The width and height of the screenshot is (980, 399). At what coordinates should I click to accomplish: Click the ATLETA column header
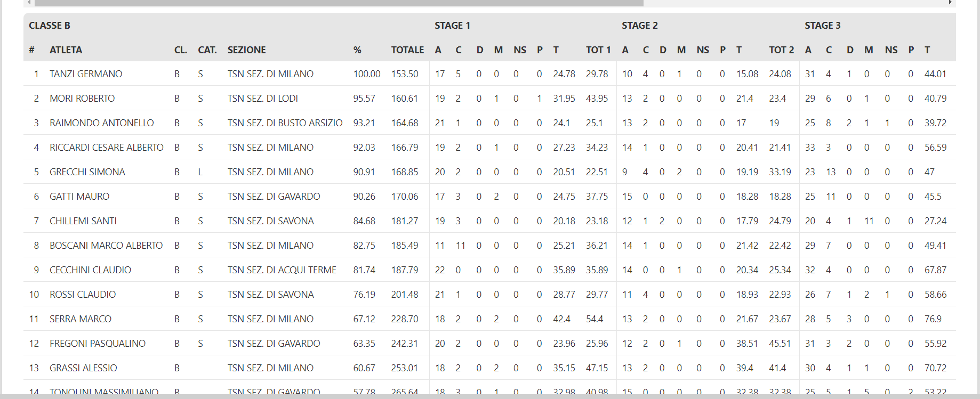tap(66, 50)
